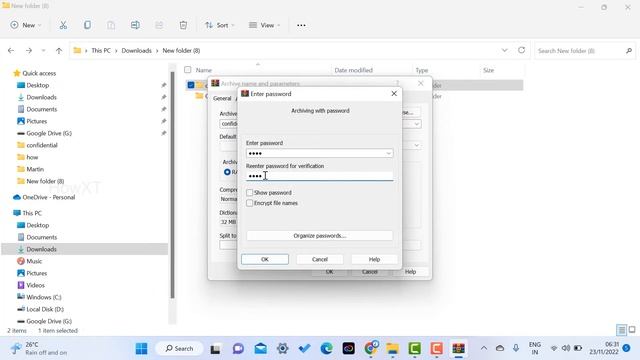Open Google Chrome from the taskbar

coord(371,349)
